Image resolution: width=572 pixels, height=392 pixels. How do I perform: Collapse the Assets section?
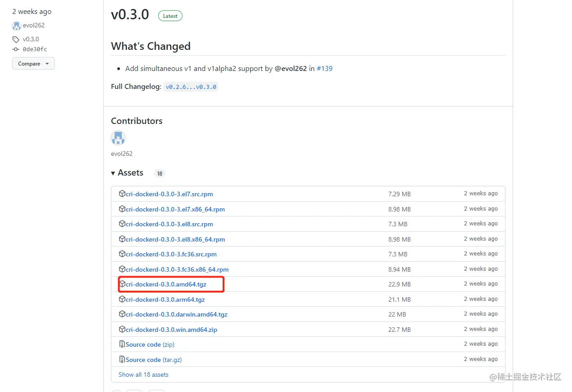(x=127, y=173)
